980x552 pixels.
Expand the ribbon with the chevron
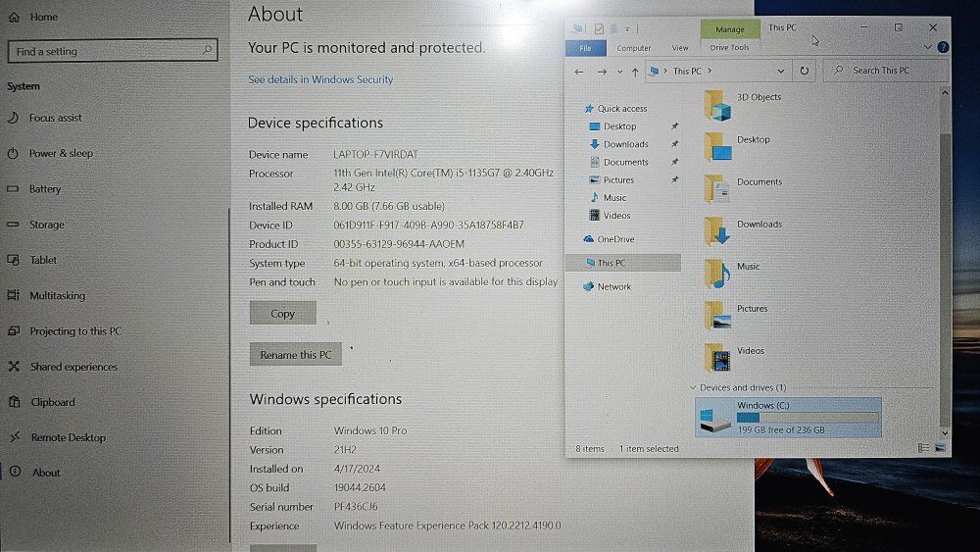pyautogui.click(x=927, y=47)
